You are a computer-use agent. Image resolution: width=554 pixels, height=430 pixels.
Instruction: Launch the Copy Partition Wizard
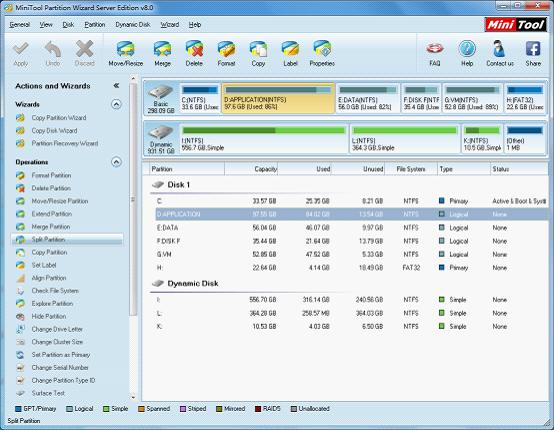59,118
